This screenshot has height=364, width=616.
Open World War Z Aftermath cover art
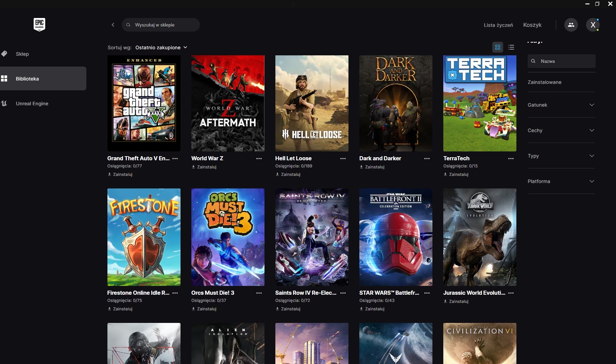tap(228, 103)
